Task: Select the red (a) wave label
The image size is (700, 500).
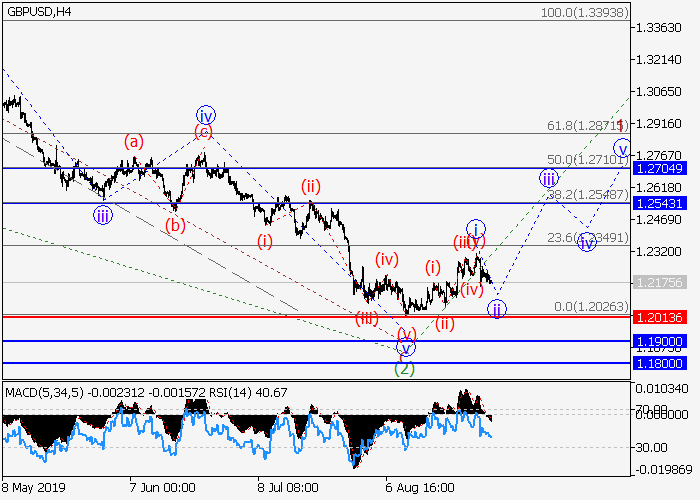Action: (x=134, y=142)
